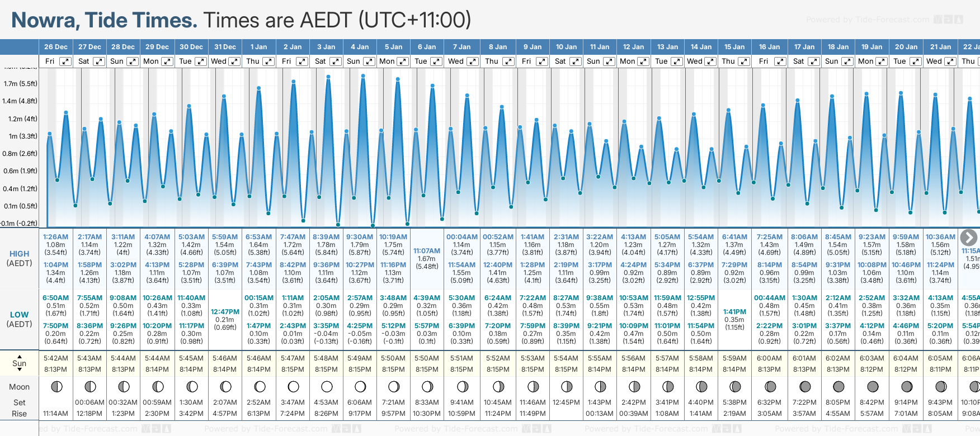Click the expand icon beside Wed 31 Dec
Image resolution: width=980 pixels, height=436 pixels.
[x=234, y=61]
